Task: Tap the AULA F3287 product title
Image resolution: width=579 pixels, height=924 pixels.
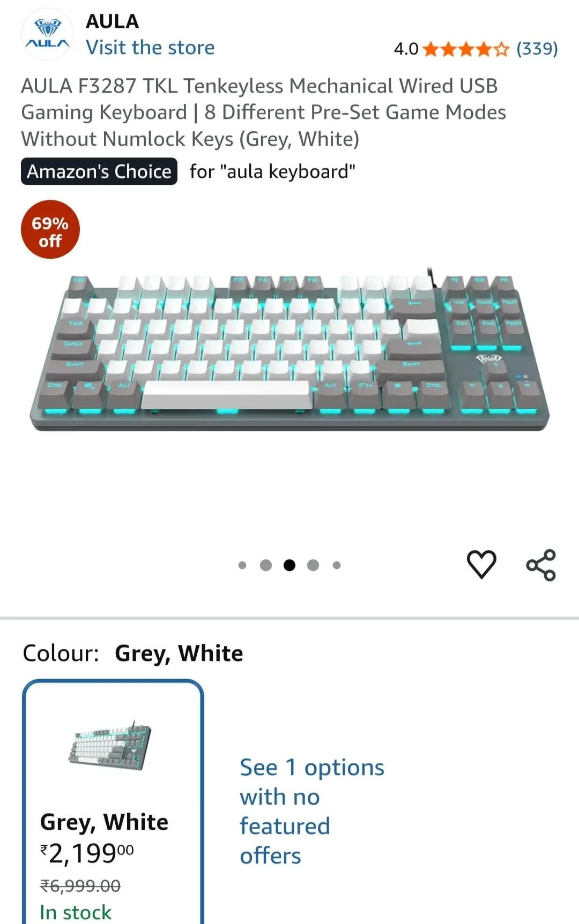Action: (x=263, y=112)
